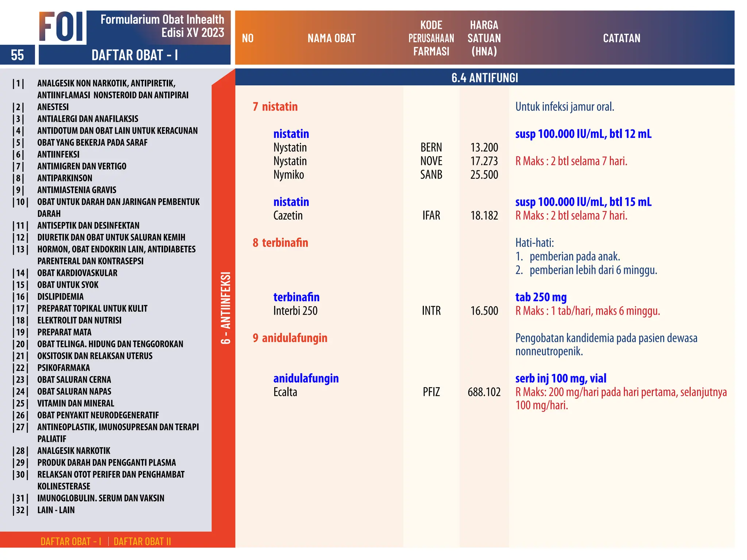
Task: Click the Ecalta brand name entry
Action: pyautogui.click(x=285, y=392)
